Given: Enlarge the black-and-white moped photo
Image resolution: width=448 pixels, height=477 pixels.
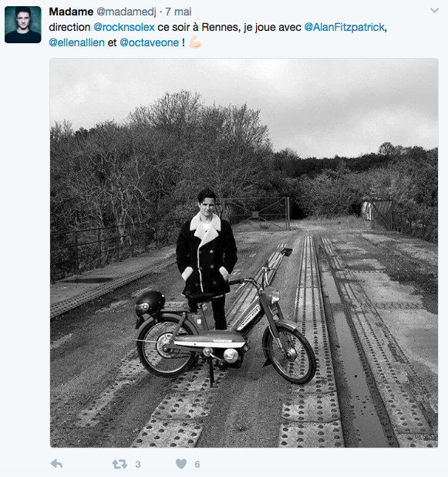Looking at the screenshot, I should 244,253.
